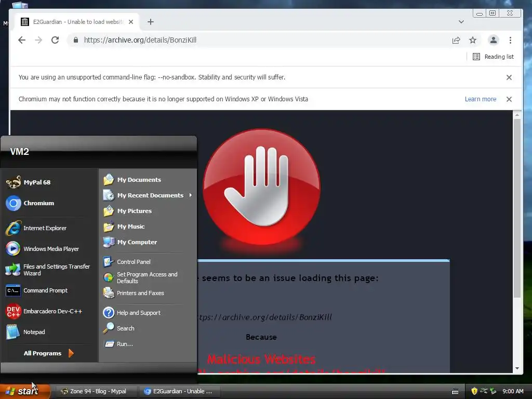Click the page vertical scrollbar thumb
The image size is (532, 399).
(517, 208)
